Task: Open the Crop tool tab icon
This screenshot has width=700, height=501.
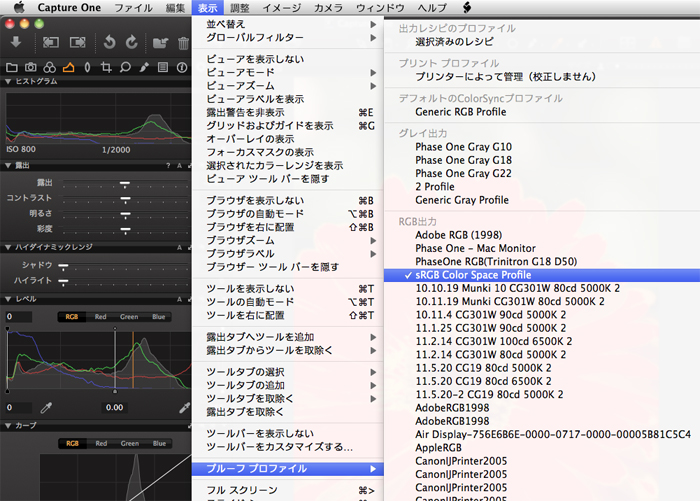Action: pos(106,67)
